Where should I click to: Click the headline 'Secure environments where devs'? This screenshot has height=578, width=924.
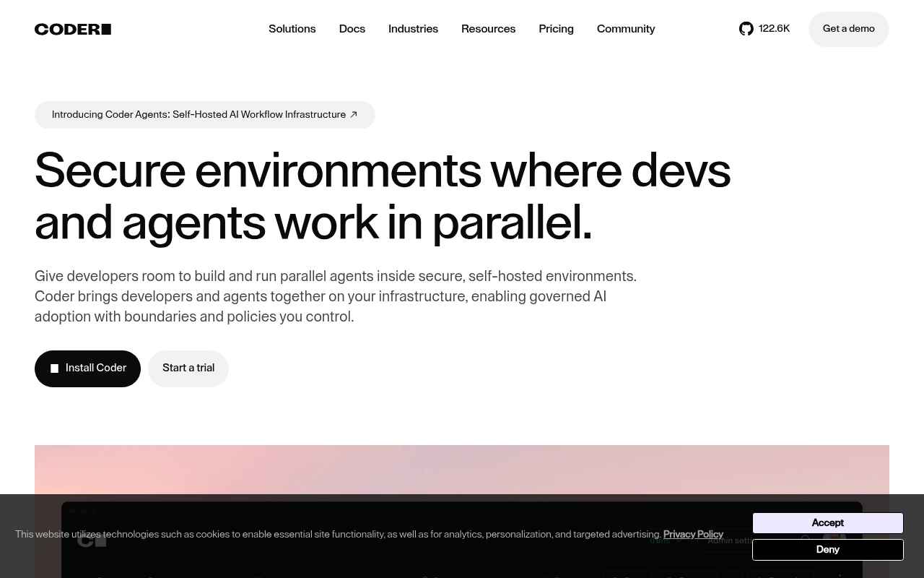[x=383, y=171]
